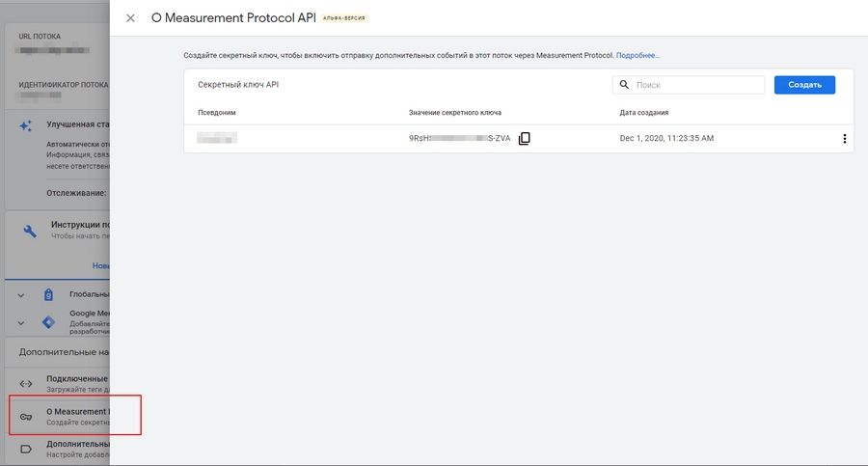The height and width of the screenshot is (466, 868).
Task: Expand the global site tag section chevron
Action: [x=20, y=295]
